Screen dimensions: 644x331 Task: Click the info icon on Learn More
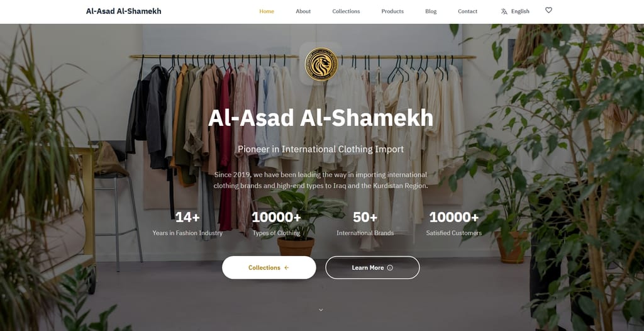(x=390, y=267)
